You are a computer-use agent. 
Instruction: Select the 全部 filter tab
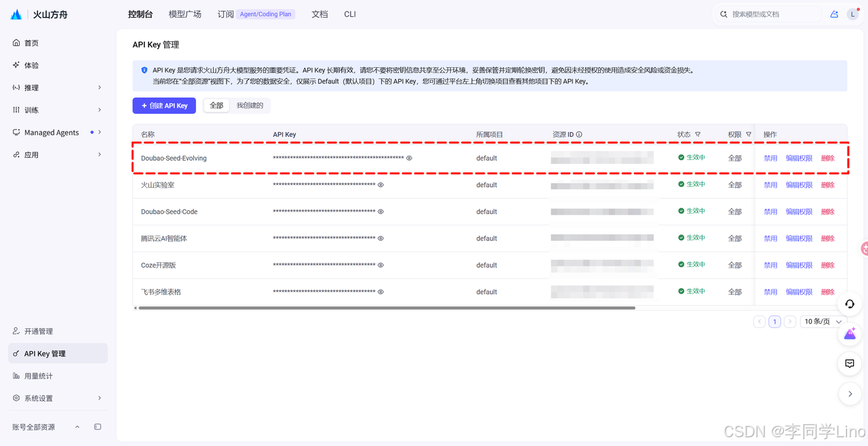[216, 106]
